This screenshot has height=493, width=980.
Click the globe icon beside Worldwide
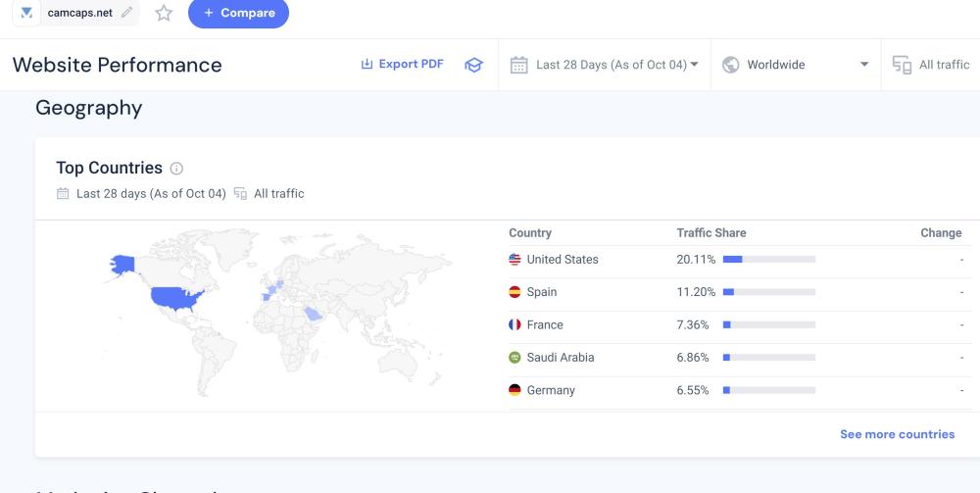[730, 65]
